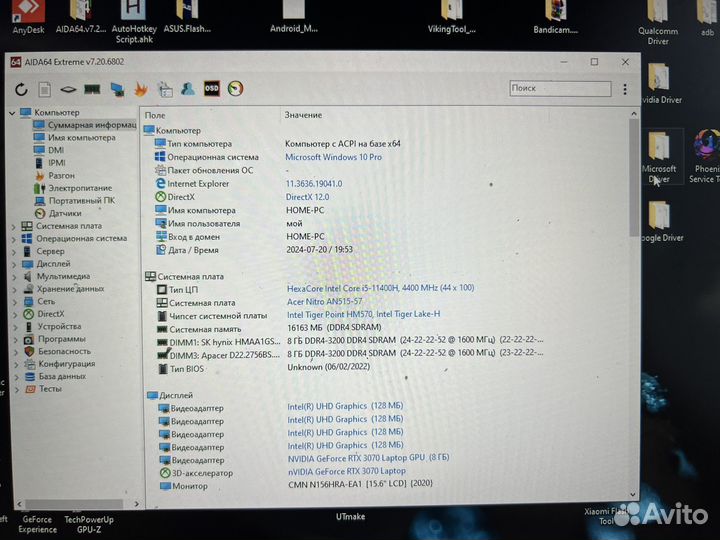Open the Android_M desktop file

pos(294,17)
